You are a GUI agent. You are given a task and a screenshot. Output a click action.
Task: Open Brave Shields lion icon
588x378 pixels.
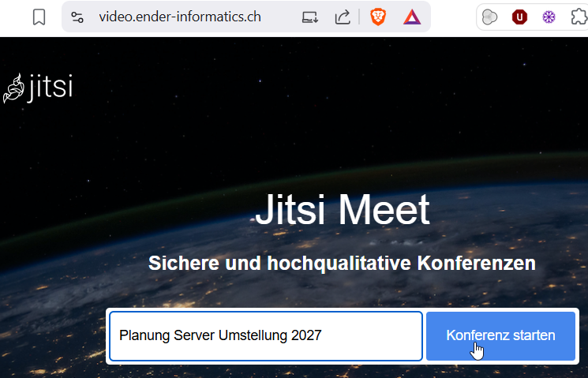click(x=377, y=17)
